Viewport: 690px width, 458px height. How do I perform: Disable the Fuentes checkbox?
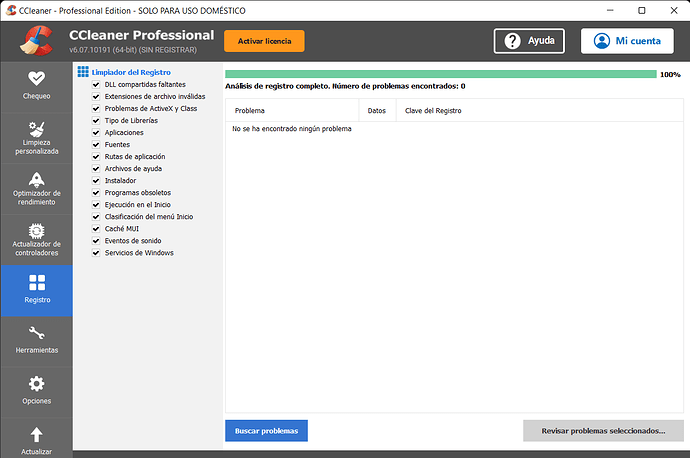[x=96, y=145]
